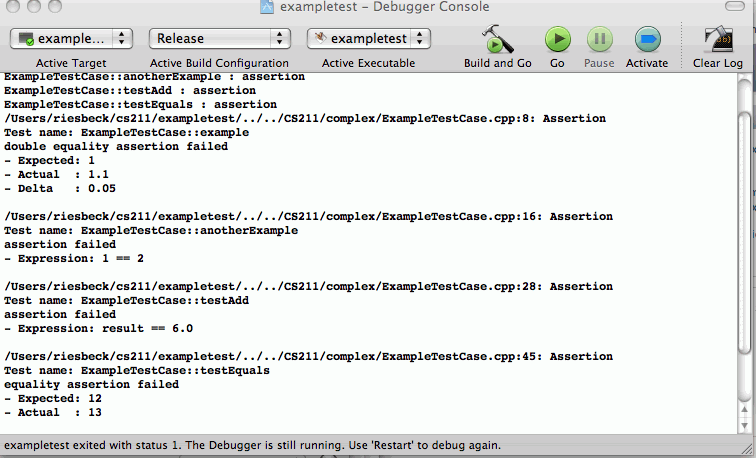Click the green Go play button
This screenshot has width=756, height=458.
558,39
